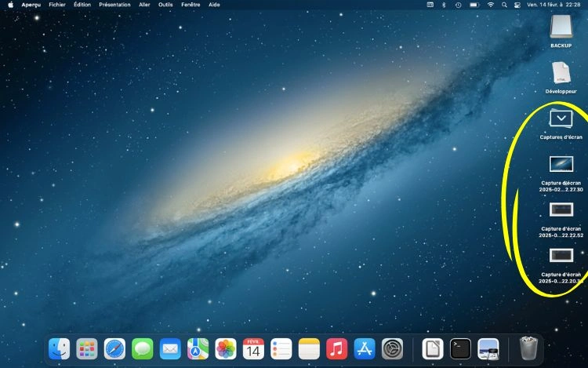Image resolution: width=588 pixels, height=368 pixels.
Task: Open the Time Machine status menu
Action: pyautogui.click(x=458, y=5)
